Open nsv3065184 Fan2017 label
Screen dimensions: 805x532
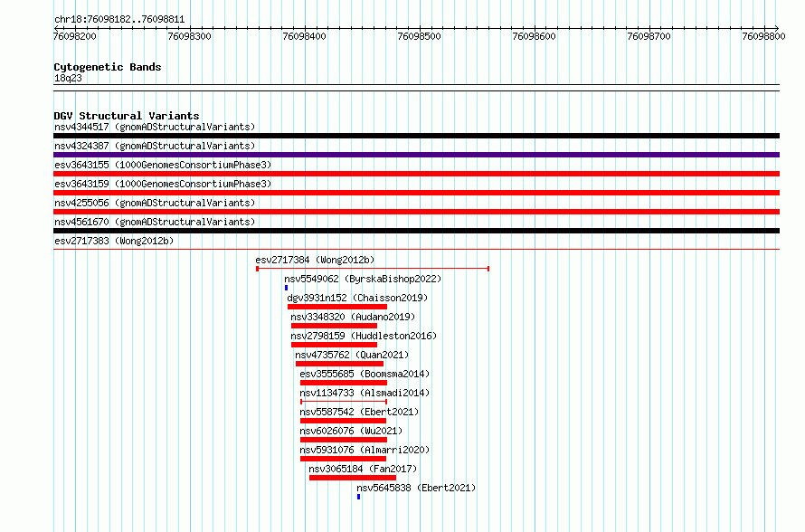[x=363, y=469]
